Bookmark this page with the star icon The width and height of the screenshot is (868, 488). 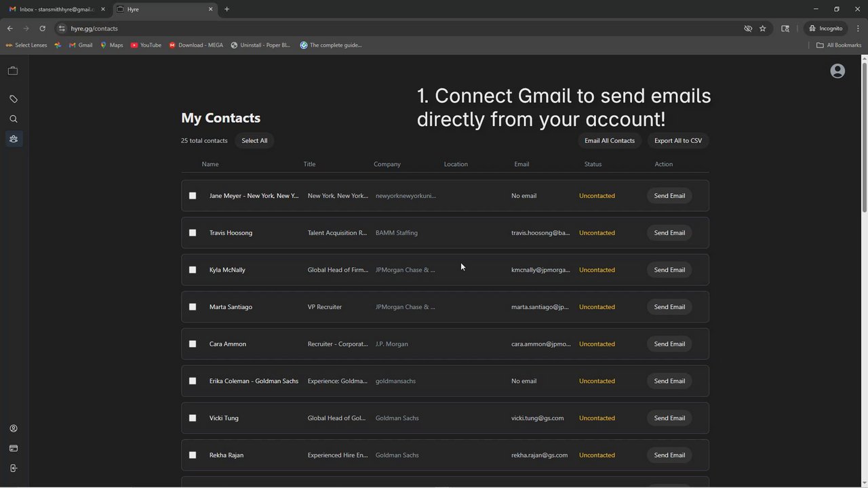(763, 28)
